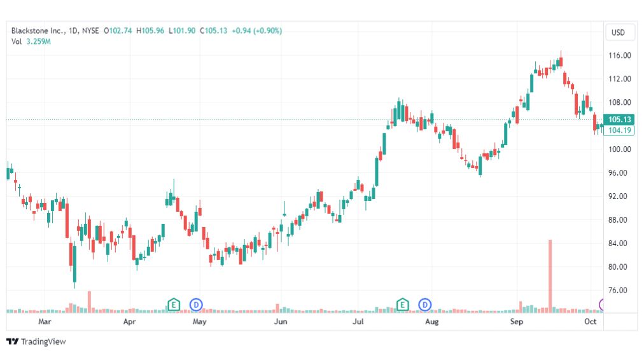Click the May label on time axis
This screenshot has width=644, height=353.
click(x=199, y=321)
